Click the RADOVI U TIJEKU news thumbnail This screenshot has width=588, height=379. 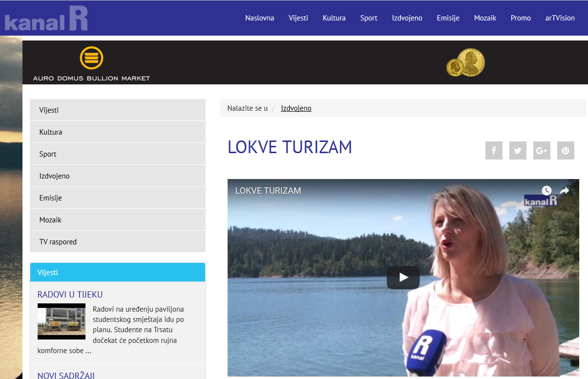point(62,321)
